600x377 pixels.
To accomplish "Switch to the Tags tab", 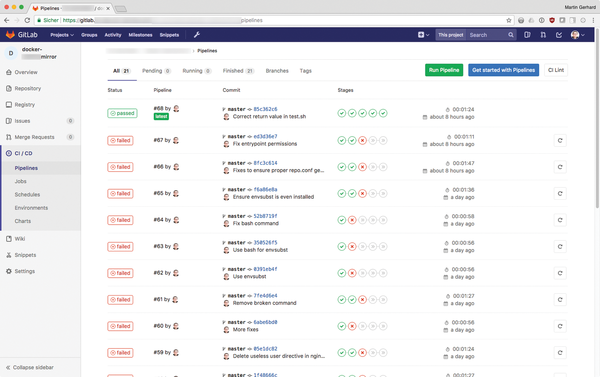I will pyautogui.click(x=305, y=71).
